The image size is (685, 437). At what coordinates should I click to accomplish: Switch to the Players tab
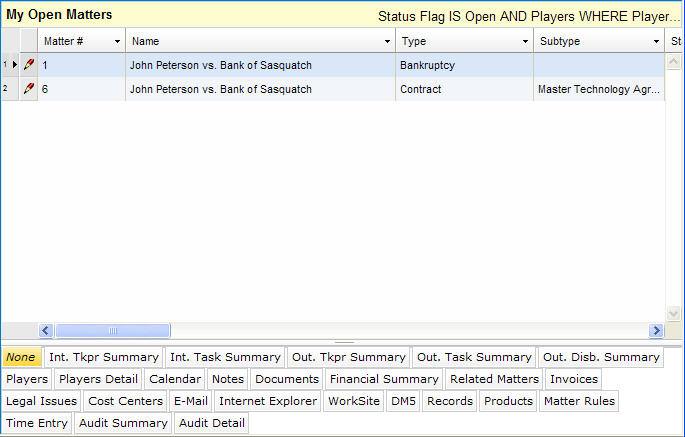point(27,379)
